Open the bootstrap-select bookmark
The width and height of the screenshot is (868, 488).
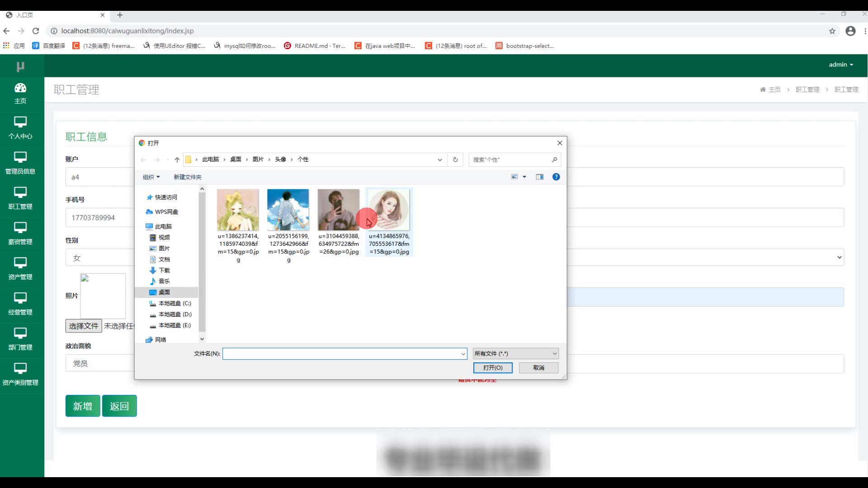(525, 46)
